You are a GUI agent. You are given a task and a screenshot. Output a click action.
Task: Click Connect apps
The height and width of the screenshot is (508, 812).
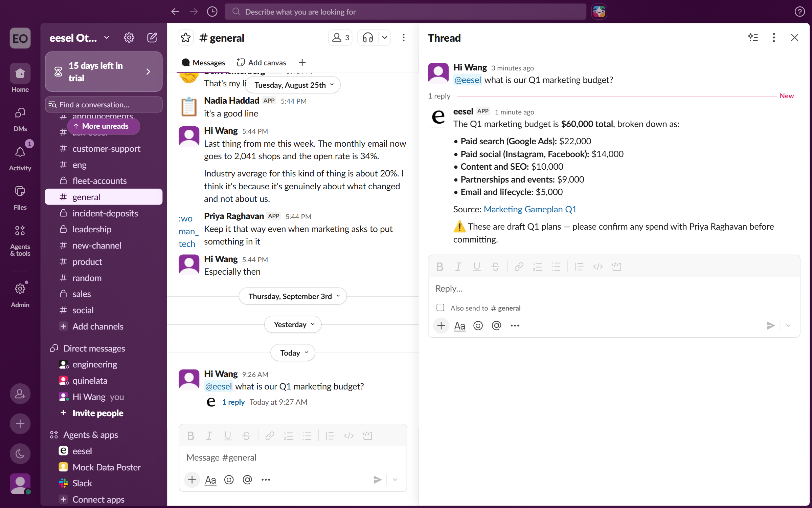click(x=98, y=500)
